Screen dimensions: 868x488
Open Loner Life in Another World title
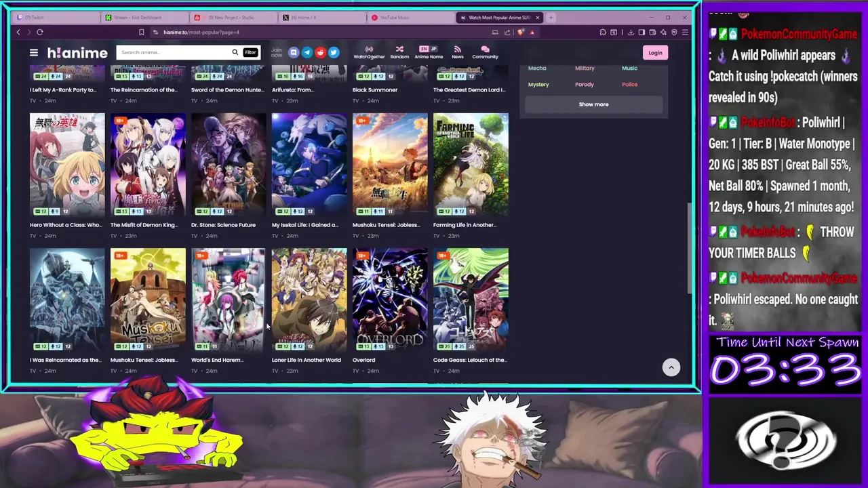click(x=307, y=360)
